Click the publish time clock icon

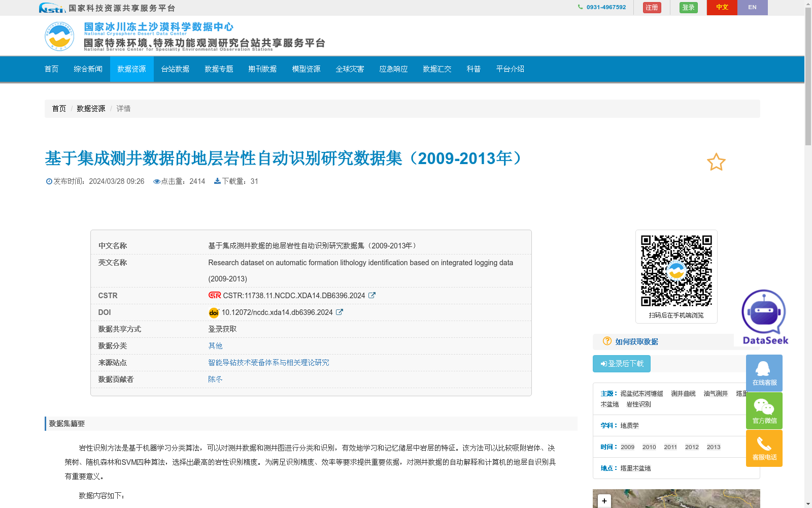49,181
